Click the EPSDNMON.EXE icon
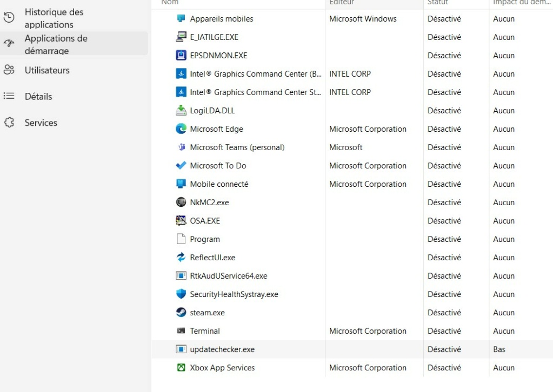Viewport: 553px width, 392px height. 181,55
